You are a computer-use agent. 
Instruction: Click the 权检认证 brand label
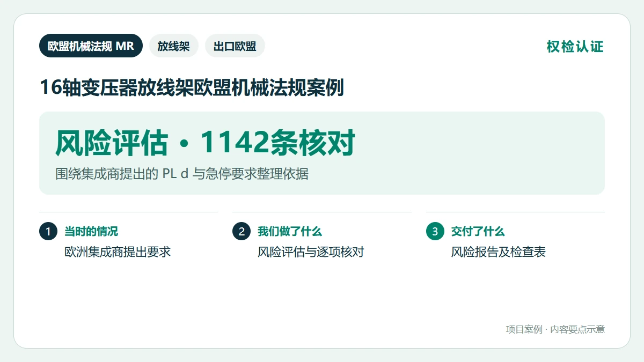[575, 46]
